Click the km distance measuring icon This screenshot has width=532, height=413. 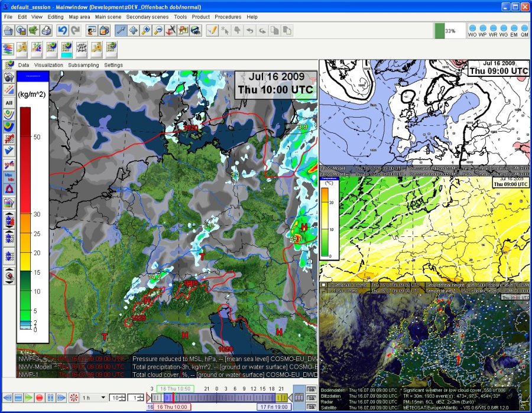pyautogui.click(x=196, y=31)
